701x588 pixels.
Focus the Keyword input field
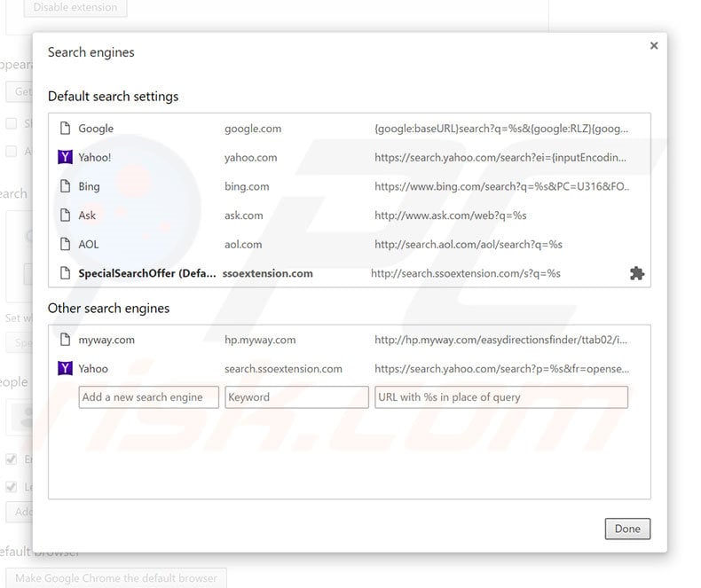coord(297,397)
